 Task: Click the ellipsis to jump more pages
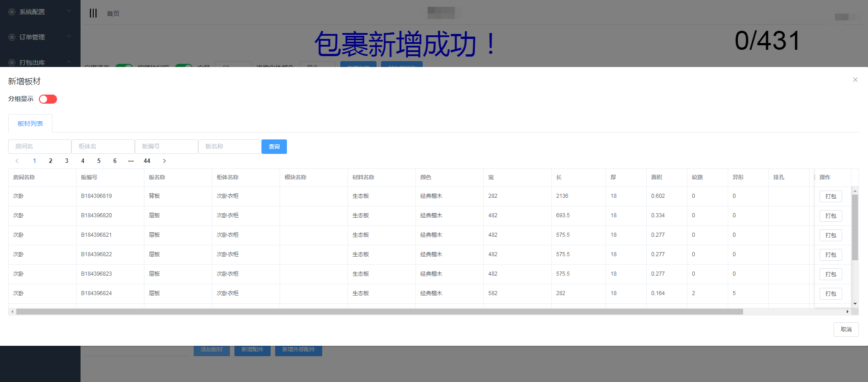point(131,161)
